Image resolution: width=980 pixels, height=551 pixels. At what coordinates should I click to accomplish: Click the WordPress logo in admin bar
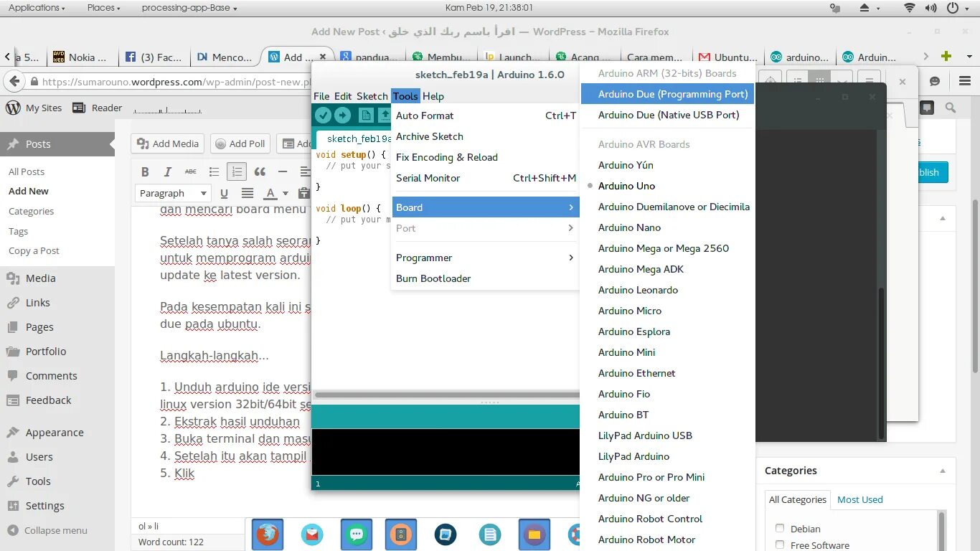coord(13,108)
